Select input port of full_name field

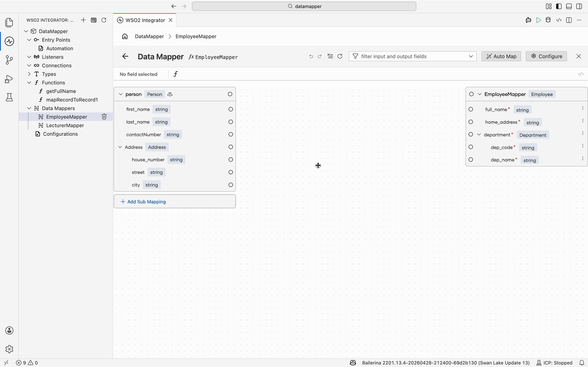[471, 109]
